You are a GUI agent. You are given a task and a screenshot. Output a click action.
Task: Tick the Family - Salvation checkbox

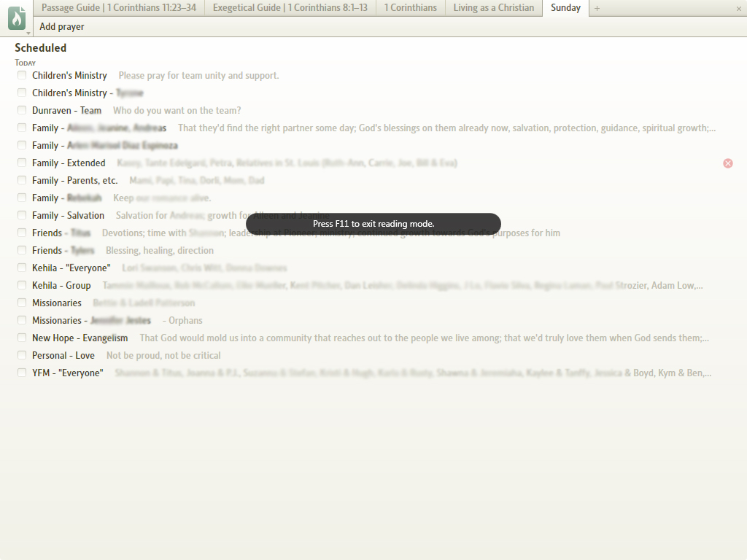pos(22,215)
